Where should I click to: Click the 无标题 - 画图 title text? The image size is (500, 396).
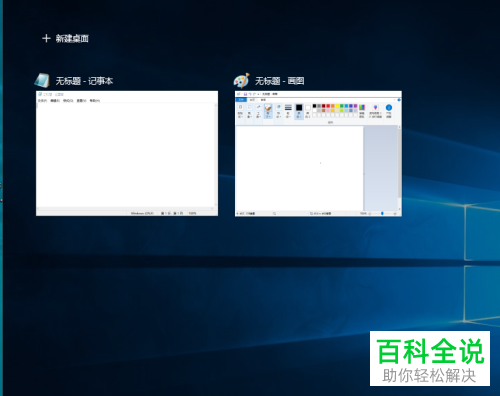(280, 81)
